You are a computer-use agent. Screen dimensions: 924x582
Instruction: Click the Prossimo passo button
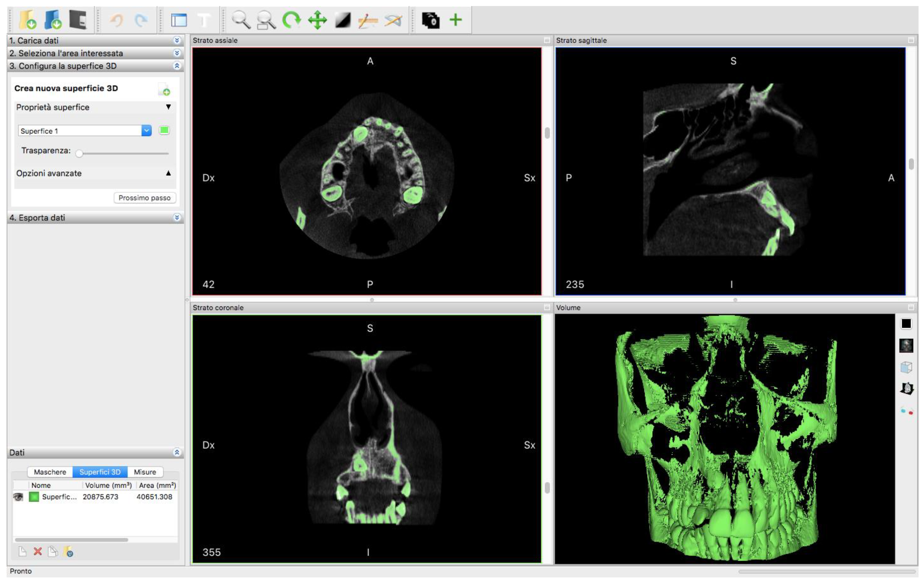[x=144, y=198]
